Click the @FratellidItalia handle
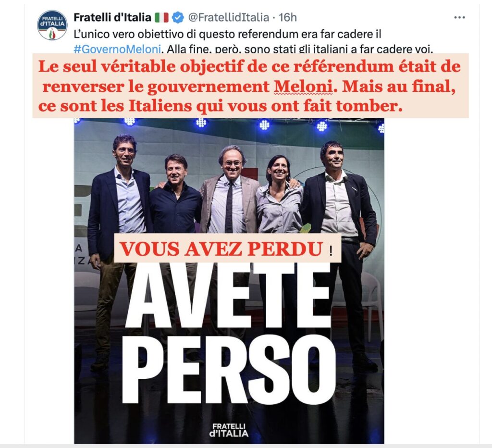Image resolution: width=492 pixels, height=448 pixels. coord(228,17)
